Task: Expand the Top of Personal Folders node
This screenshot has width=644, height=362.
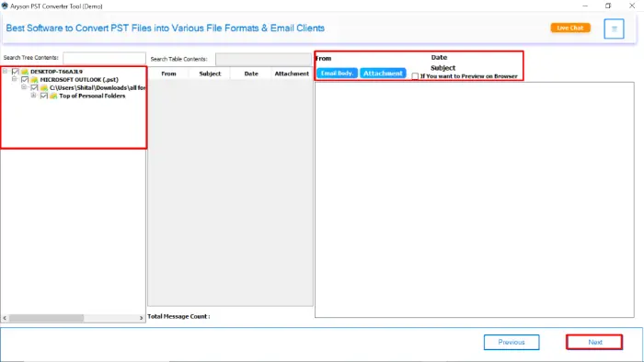Action: (x=34, y=96)
